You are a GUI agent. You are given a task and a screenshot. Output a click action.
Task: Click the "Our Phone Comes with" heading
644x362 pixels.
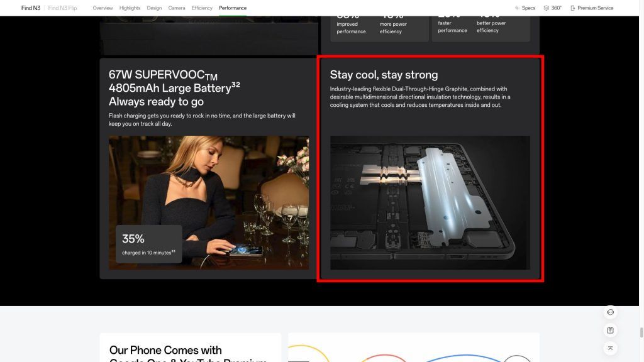coord(165,350)
